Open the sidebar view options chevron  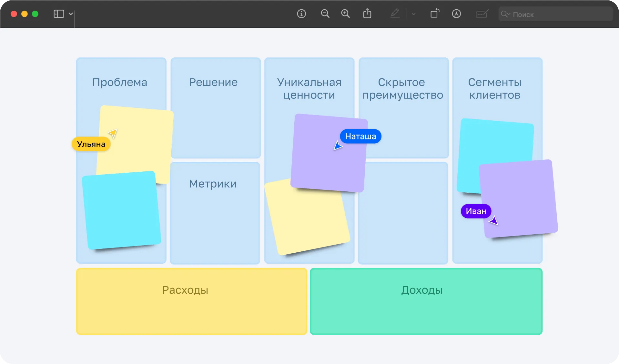click(x=71, y=14)
